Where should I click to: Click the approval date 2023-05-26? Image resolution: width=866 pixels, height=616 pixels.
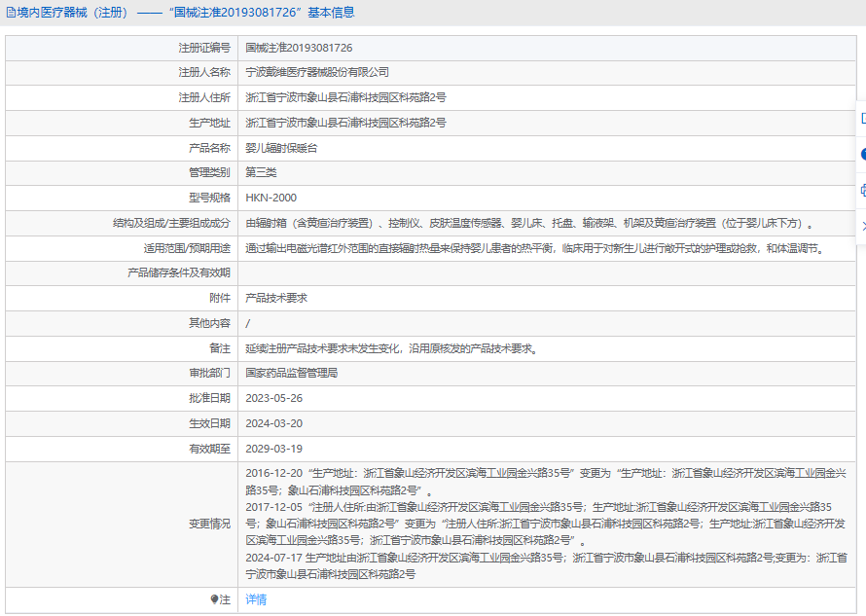coord(274,398)
